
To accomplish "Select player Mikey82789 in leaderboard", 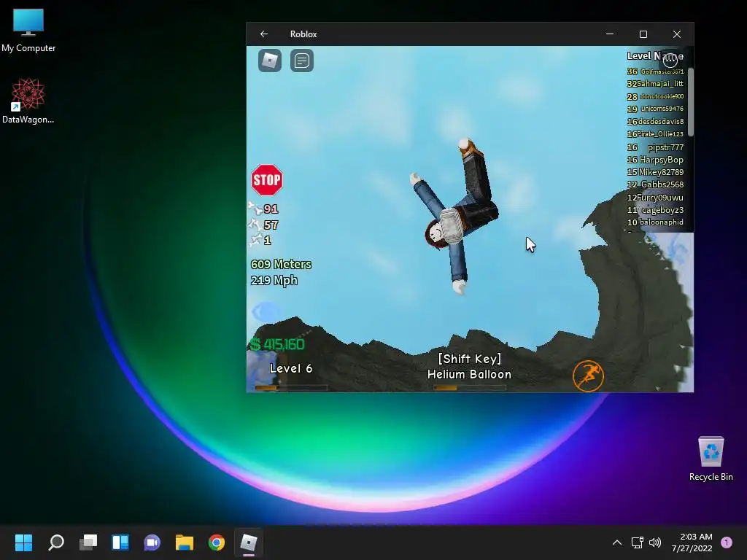I will pos(661,172).
